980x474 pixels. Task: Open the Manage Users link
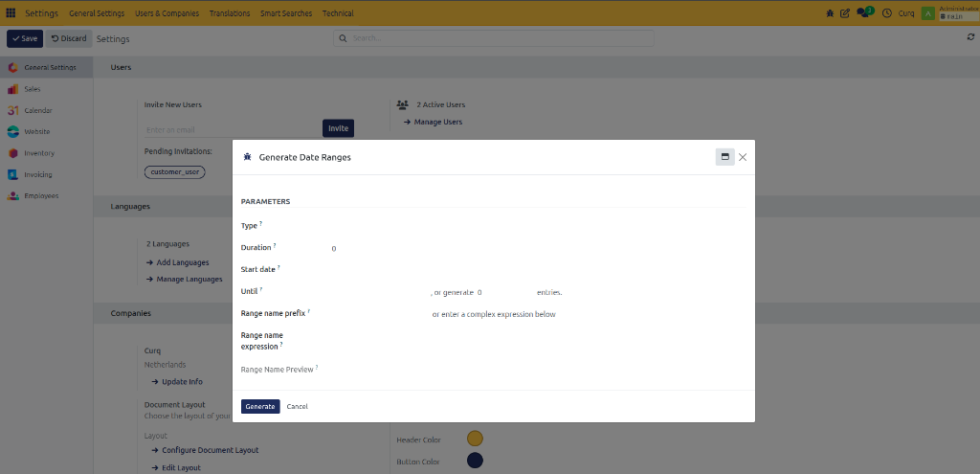433,122
